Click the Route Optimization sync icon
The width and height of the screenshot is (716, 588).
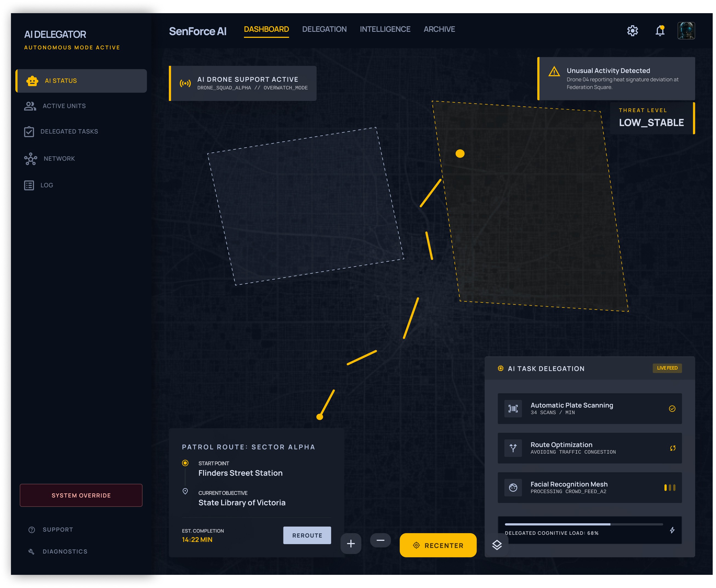(672, 448)
